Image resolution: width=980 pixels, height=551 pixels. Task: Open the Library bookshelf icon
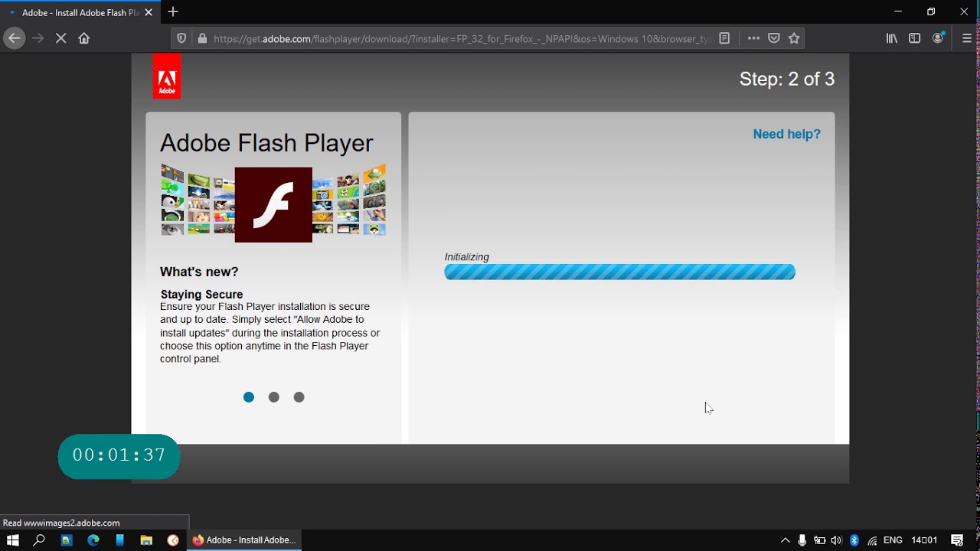(x=892, y=38)
